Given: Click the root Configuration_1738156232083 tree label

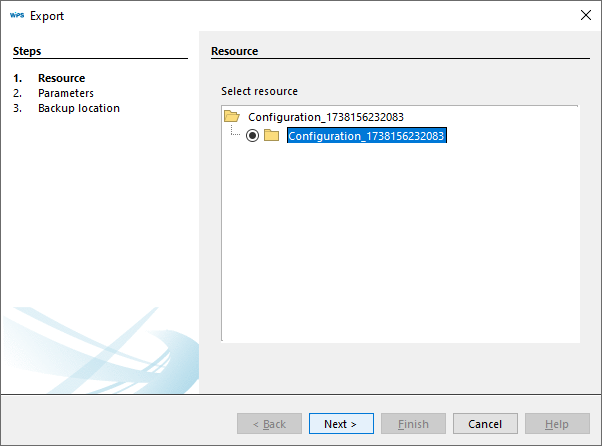Looking at the screenshot, I should (x=325, y=117).
